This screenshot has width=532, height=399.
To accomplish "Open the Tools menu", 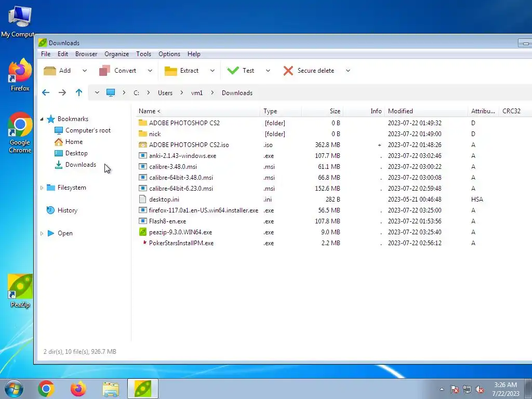I will point(143,54).
